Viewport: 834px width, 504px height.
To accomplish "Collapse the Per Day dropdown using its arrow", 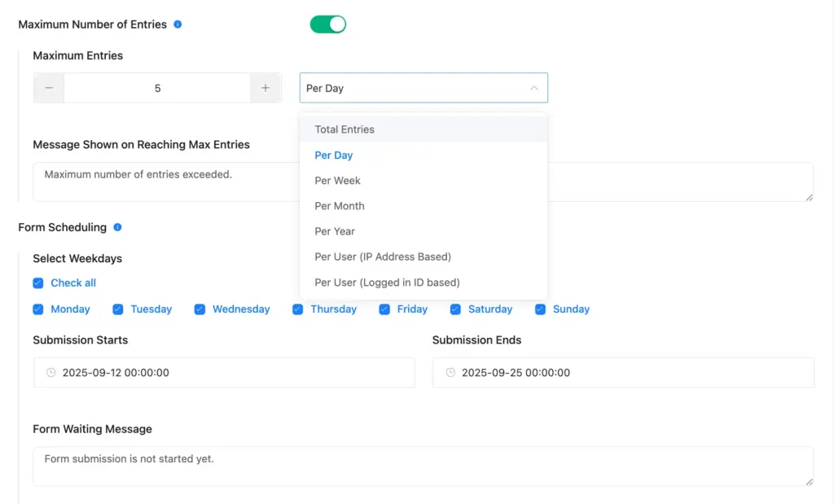I will click(x=533, y=88).
